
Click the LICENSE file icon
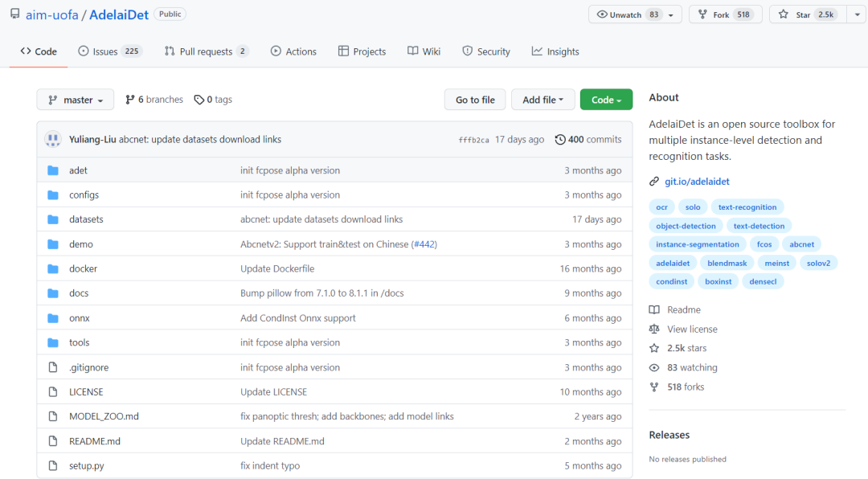click(53, 391)
